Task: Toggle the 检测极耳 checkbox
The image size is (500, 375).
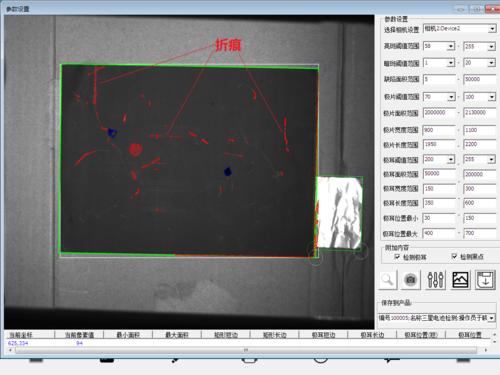Action: pos(397,257)
